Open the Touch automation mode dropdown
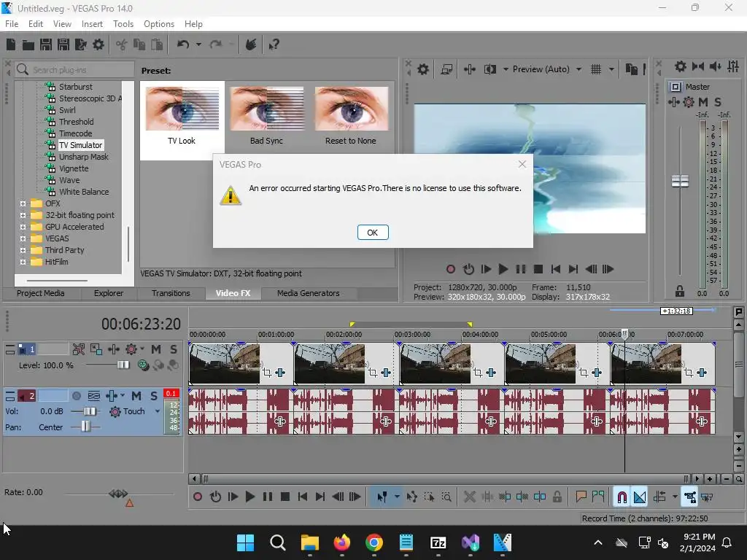 [158, 411]
